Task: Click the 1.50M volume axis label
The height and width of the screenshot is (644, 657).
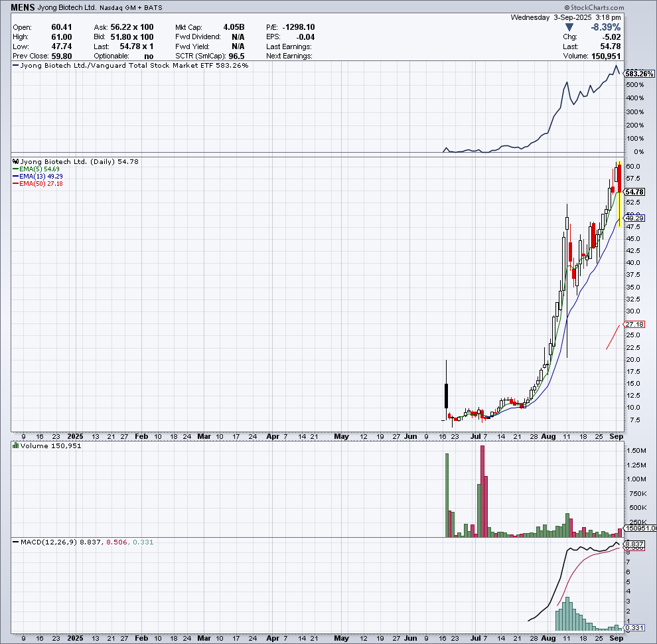Action: [636, 451]
